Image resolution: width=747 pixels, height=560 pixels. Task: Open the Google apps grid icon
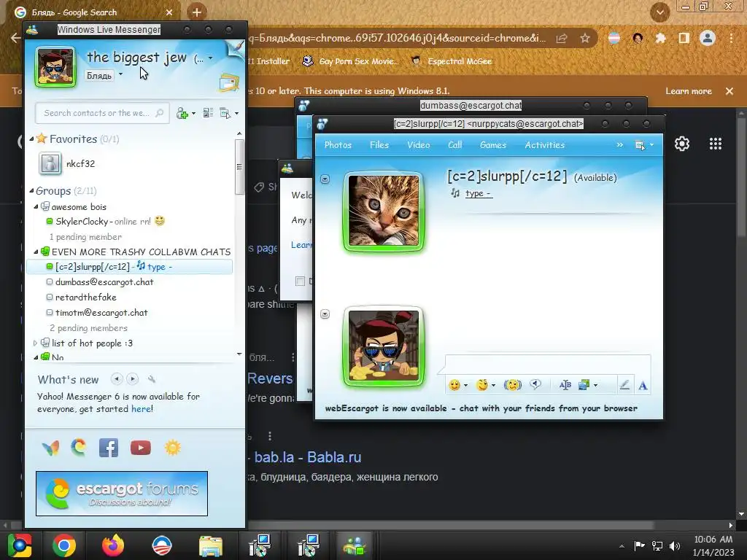click(x=716, y=144)
